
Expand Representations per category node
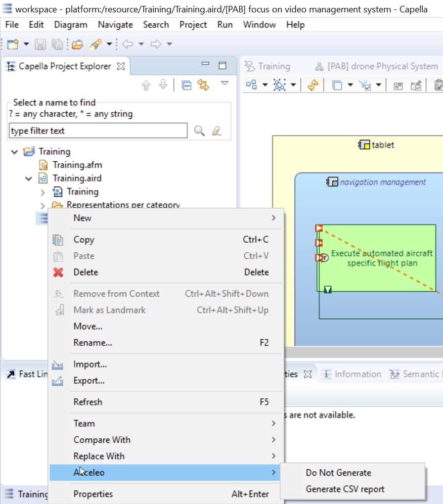point(43,205)
